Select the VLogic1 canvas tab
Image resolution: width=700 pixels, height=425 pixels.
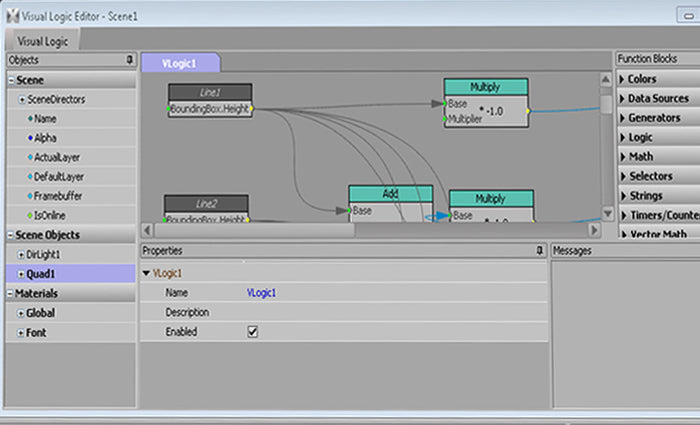coord(180,63)
